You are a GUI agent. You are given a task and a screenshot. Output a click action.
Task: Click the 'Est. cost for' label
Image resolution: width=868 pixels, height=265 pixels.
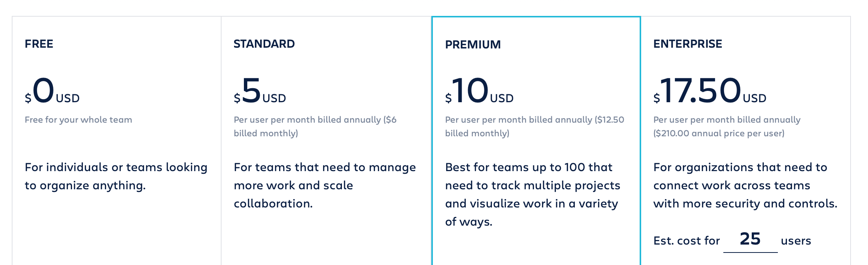point(687,241)
